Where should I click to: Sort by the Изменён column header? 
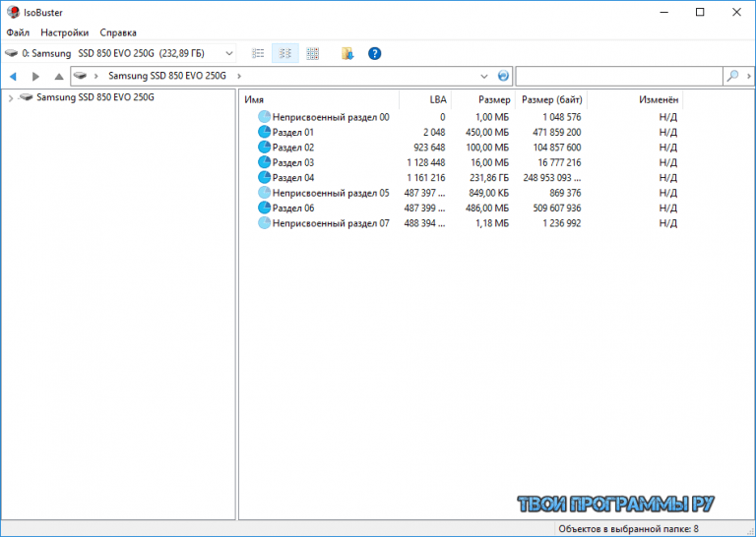point(635,99)
